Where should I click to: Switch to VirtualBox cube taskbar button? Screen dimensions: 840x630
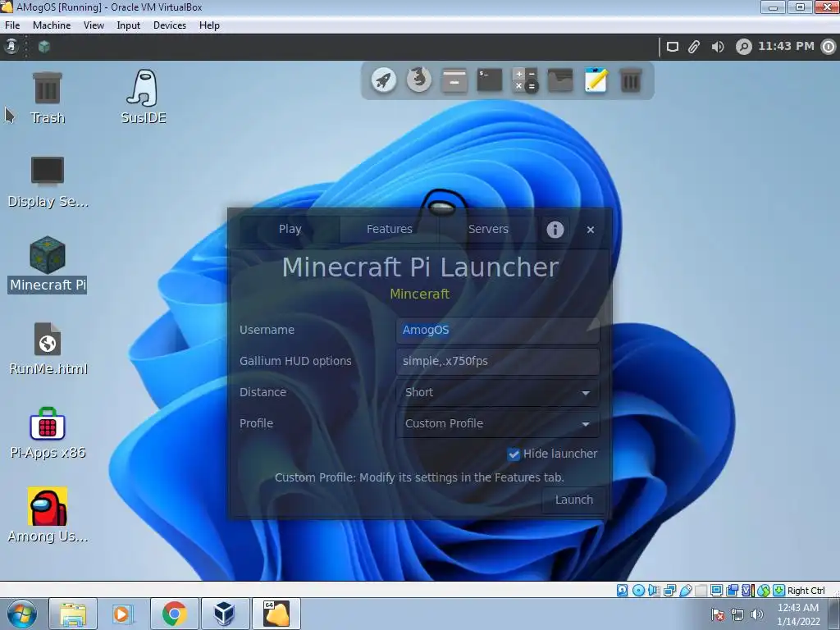pyautogui.click(x=225, y=614)
